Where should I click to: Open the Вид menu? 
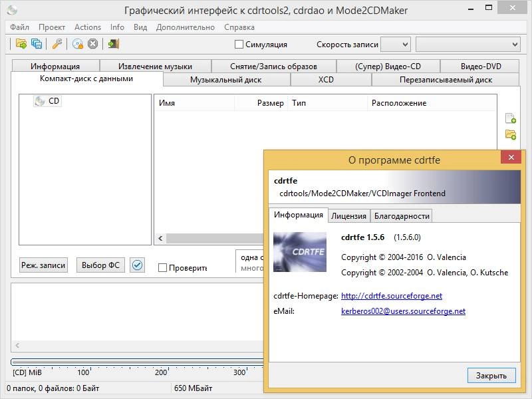tap(140, 27)
